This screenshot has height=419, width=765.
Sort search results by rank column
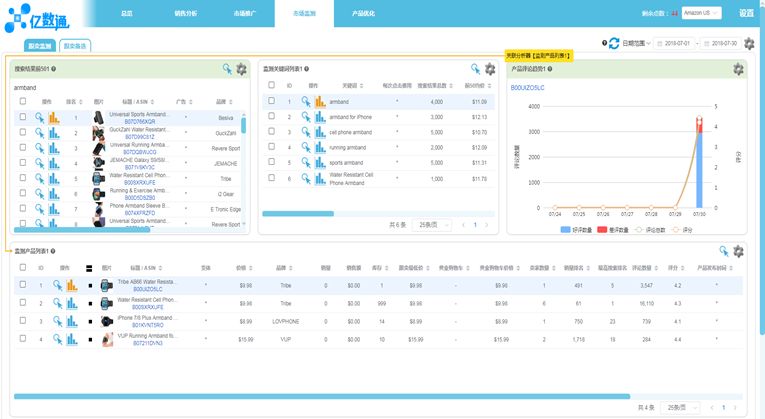(x=81, y=102)
